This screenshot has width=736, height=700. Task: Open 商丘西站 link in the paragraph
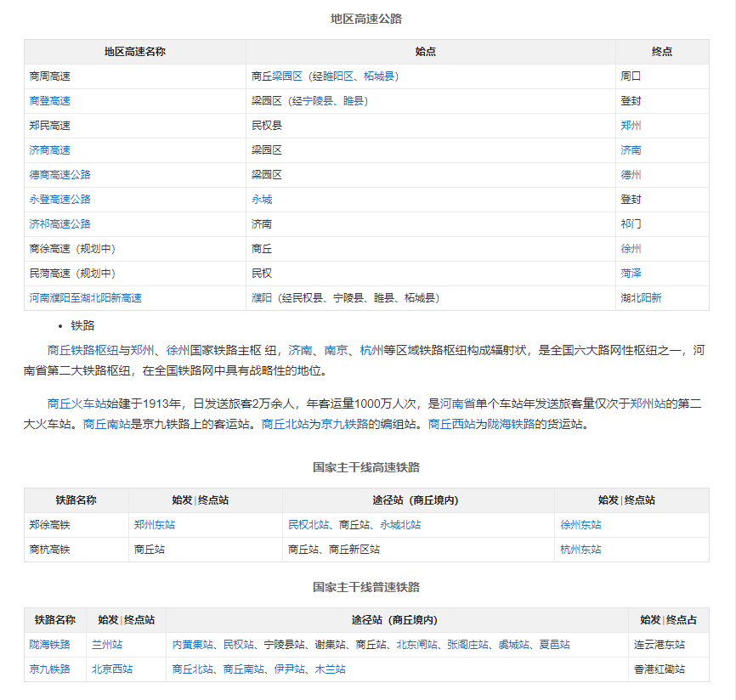coord(451,424)
